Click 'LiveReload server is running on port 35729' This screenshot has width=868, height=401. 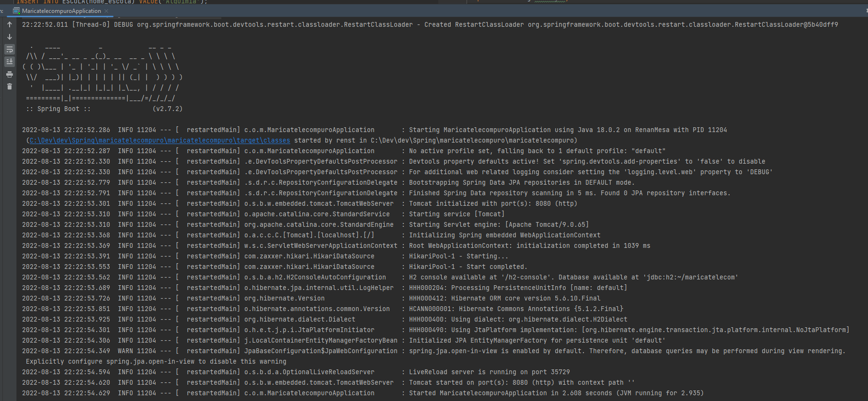[490, 372]
